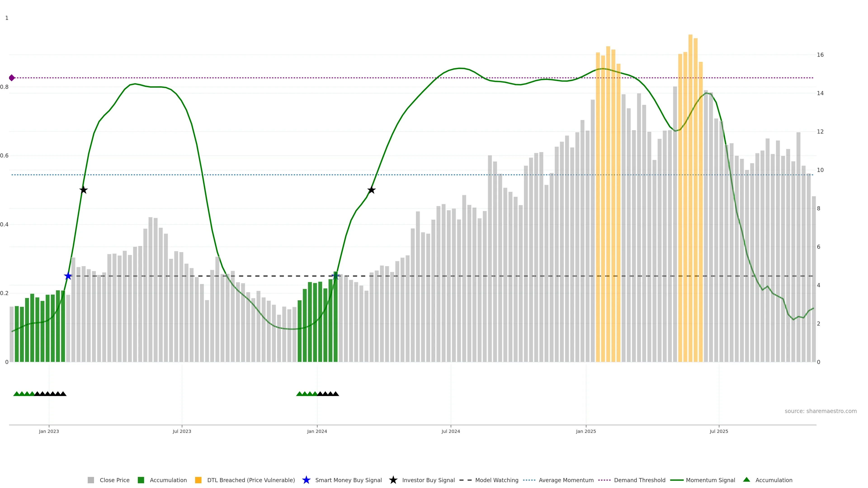Click the green Accumulation color swatch

click(x=141, y=480)
